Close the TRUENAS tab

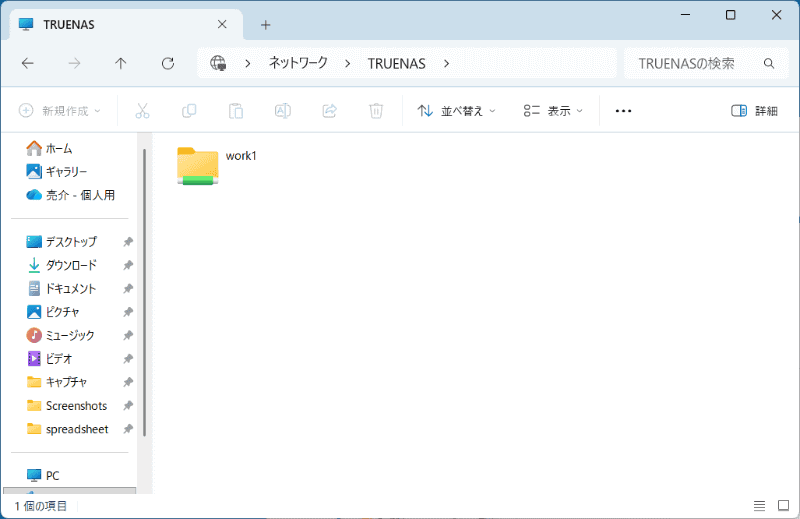[222, 24]
